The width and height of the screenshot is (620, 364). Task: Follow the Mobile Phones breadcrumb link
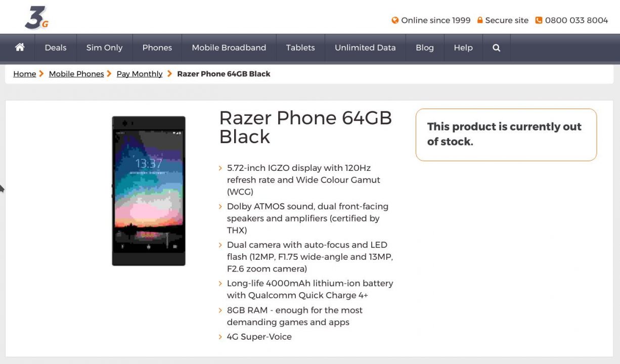(76, 74)
